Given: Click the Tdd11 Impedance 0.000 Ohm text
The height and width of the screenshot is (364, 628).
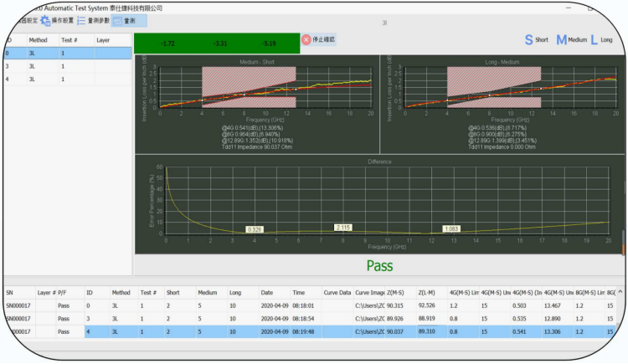Looking at the screenshot, I should tap(502, 147).
